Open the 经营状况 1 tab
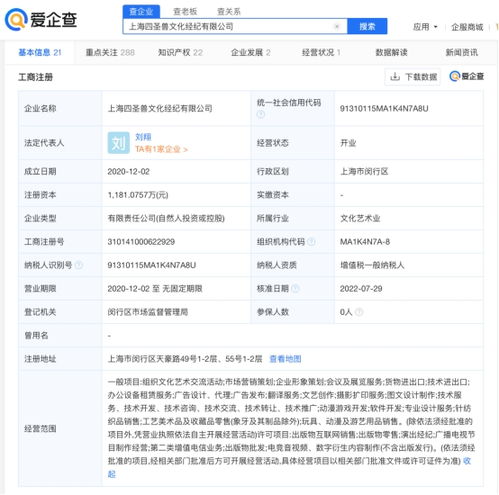The image size is (499, 495). click(321, 52)
